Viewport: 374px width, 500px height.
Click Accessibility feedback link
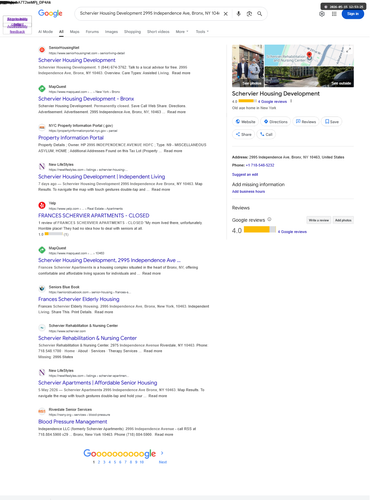click(x=17, y=29)
